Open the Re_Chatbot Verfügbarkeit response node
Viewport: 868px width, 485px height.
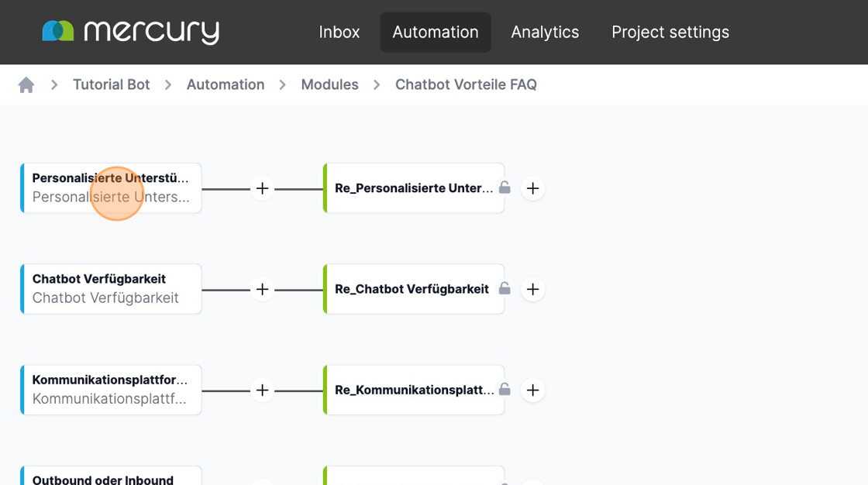(411, 289)
